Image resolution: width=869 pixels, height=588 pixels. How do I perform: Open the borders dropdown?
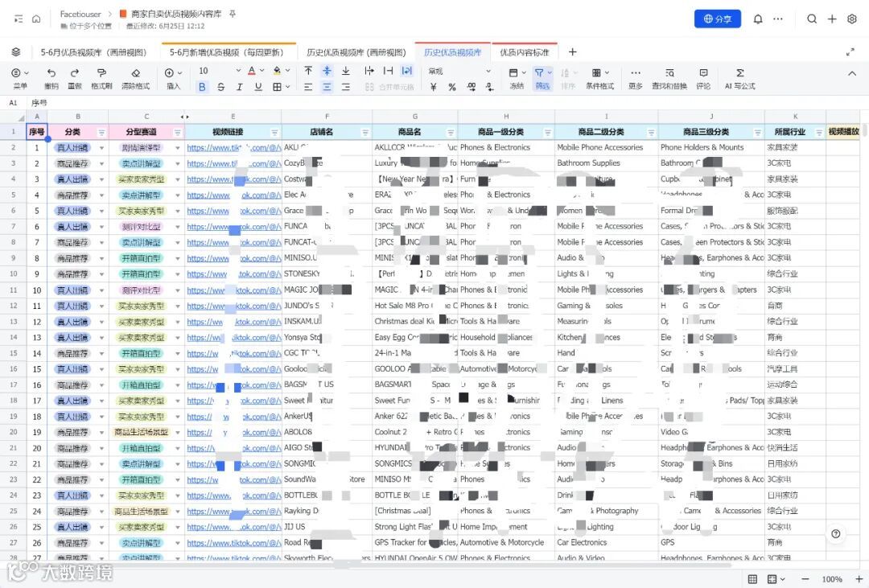coord(281,86)
